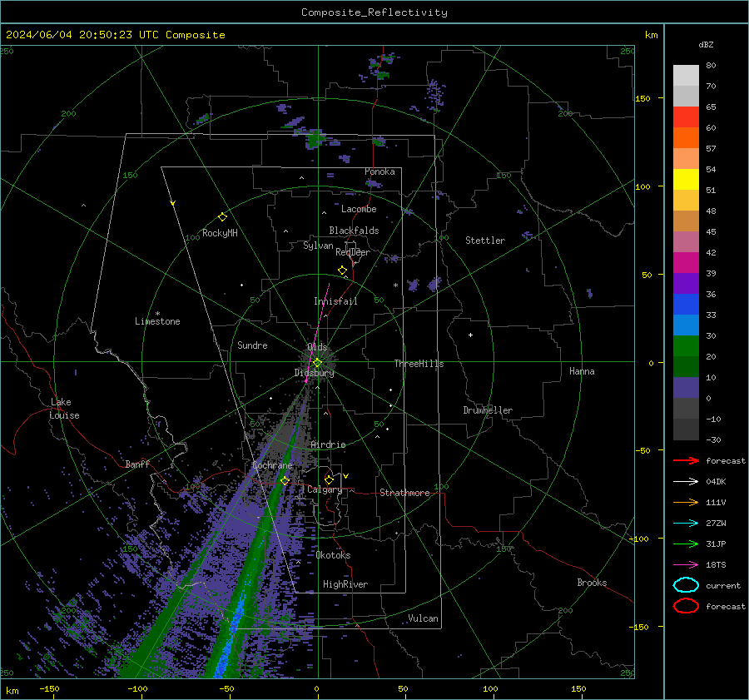Select the white 04DK arrow legend entry
The image size is (749, 700).
(x=686, y=482)
